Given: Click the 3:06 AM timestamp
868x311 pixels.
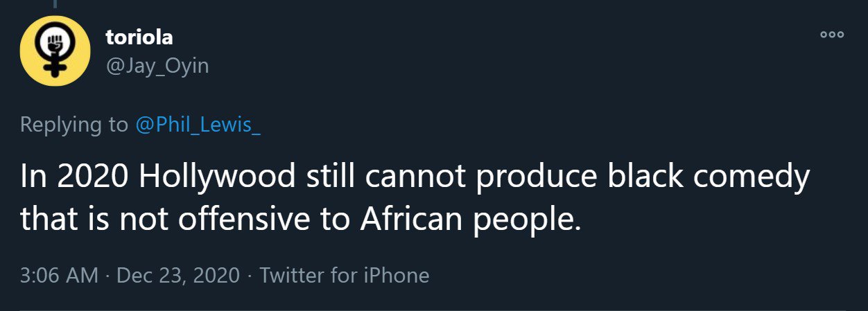Looking at the screenshot, I should pyautogui.click(x=59, y=275).
